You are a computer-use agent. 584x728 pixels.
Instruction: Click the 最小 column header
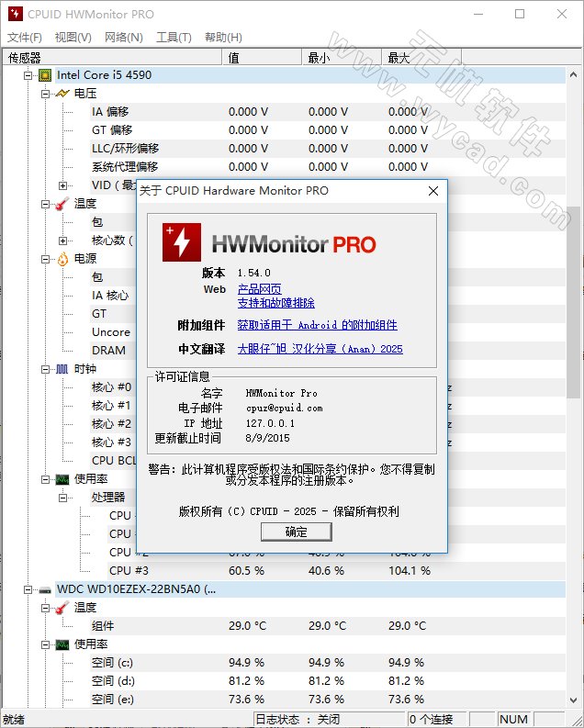coord(342,58)
